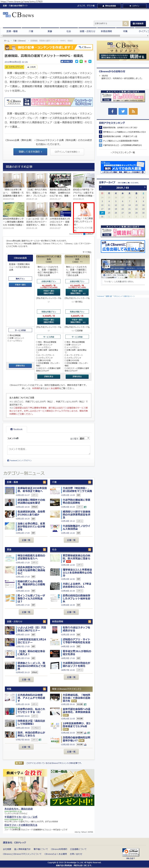This screenshot has height=868, width=149.
Task: Open the 並び替え 最新 sort dropdown
Action: (x=84, y=438)
